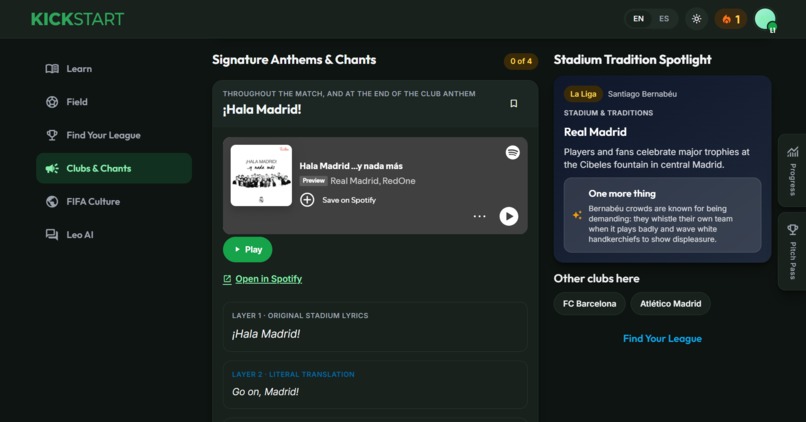
Task: Open the Open in Spotify link
Action: tap(263, 279)
